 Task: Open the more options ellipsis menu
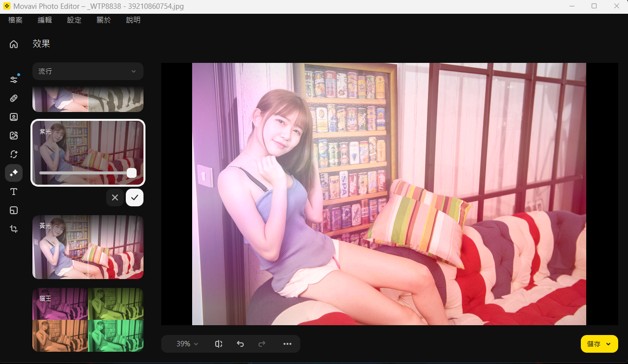click(287, 344)
